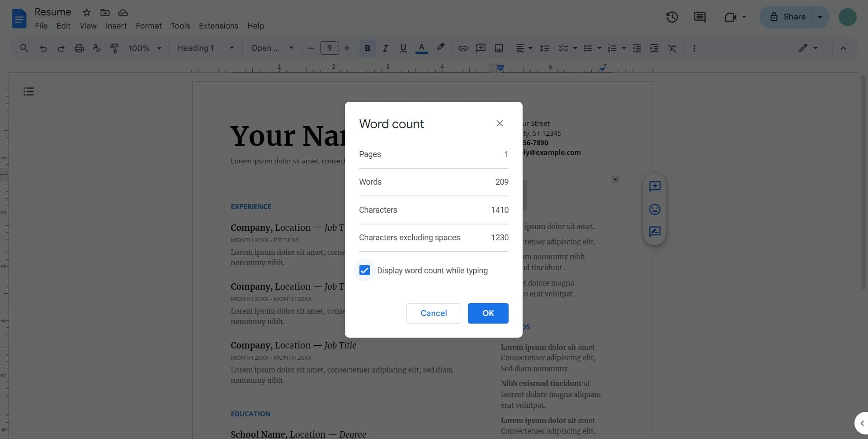The image size is (868, 439).
Task: Run the spelling and grammar check
Action: (96, 48)
